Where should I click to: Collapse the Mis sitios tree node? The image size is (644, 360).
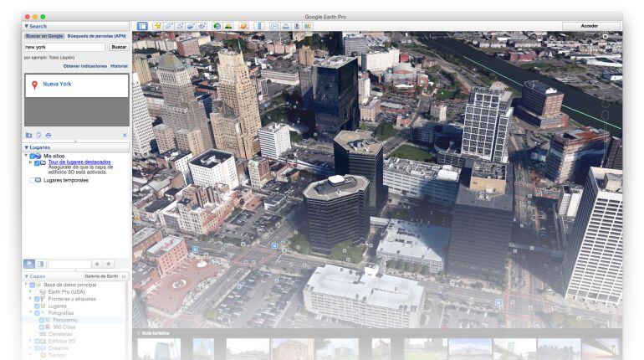[x=26, y=156]
